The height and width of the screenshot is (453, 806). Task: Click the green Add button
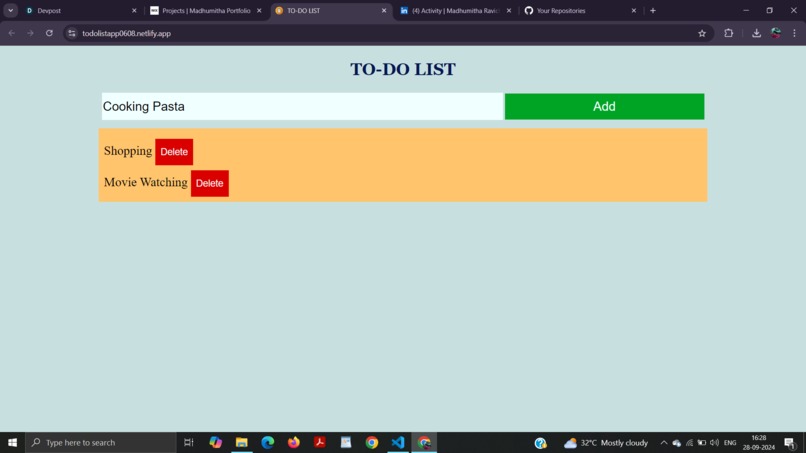click(x=604, y=106)
